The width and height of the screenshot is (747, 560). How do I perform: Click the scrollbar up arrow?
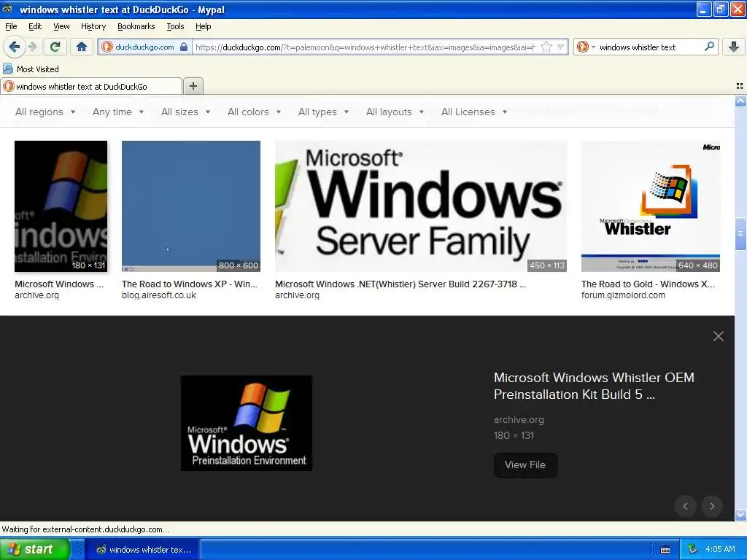[x=740, y=101]
